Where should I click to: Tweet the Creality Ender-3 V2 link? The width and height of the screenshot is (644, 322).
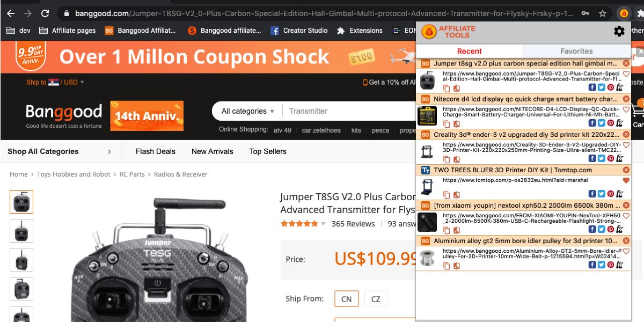click(602, 158)
